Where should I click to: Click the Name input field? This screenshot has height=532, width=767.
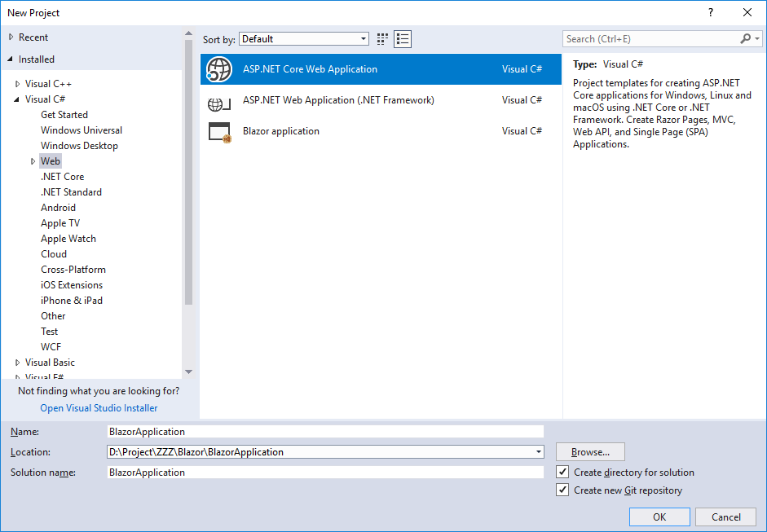pyautogui.click(x=325, y=431)
